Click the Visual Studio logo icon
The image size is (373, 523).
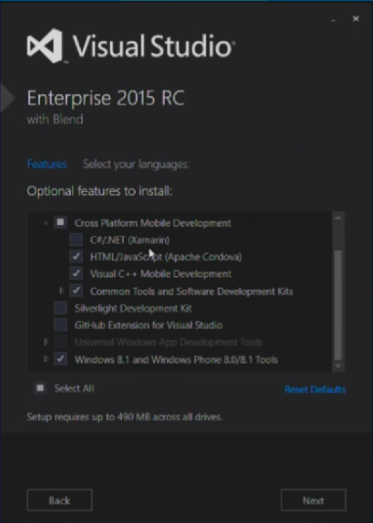pos(45,46)
